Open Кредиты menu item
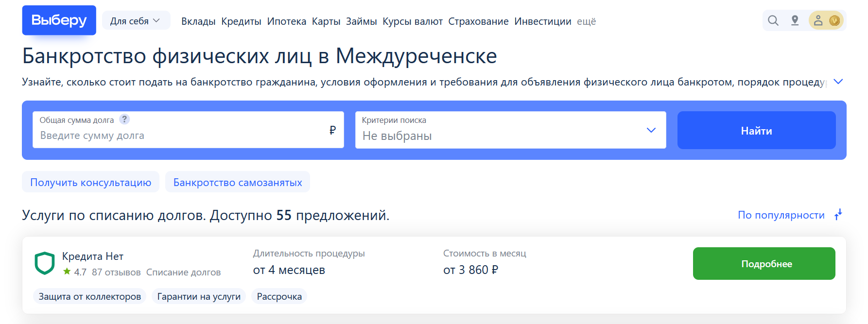 point(241,21)
